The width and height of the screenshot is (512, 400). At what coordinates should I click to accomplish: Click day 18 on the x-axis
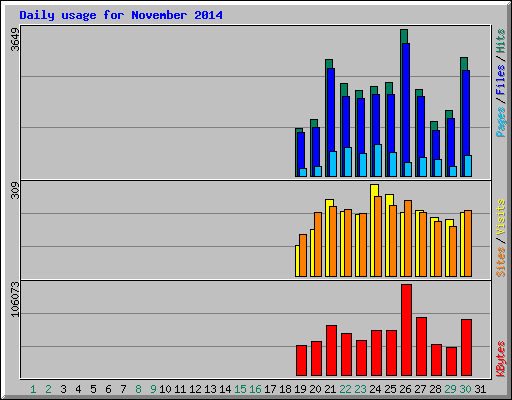[285, 389]
